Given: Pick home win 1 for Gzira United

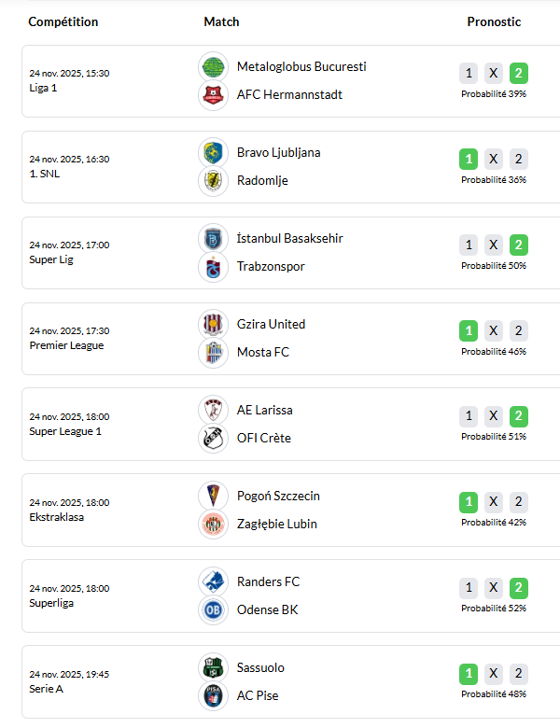Looking at the screenshot, I should point(469,331).
